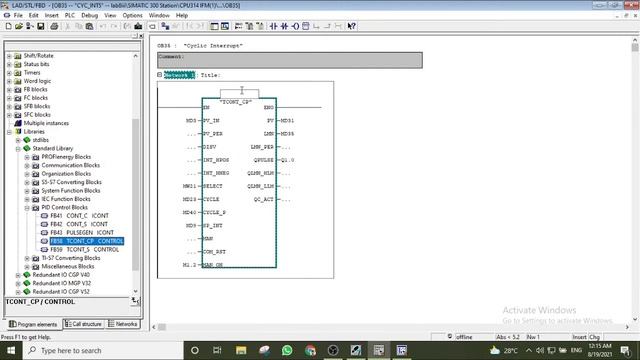Switch to the Call structure tab
Viewport: 640px width, 360px height.
[x=83, y=324]
